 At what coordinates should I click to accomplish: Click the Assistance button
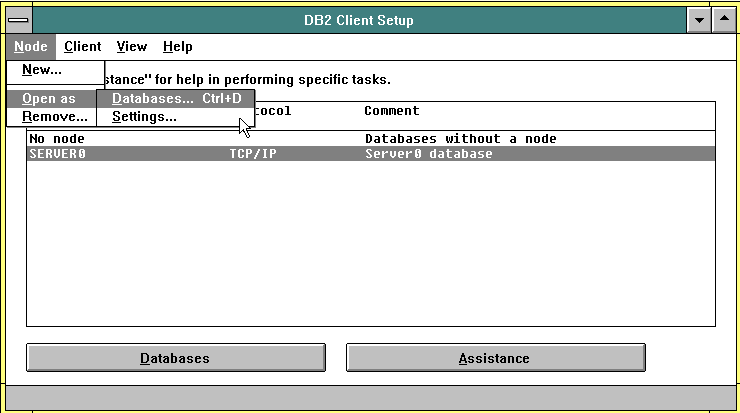tap(496, 358)
